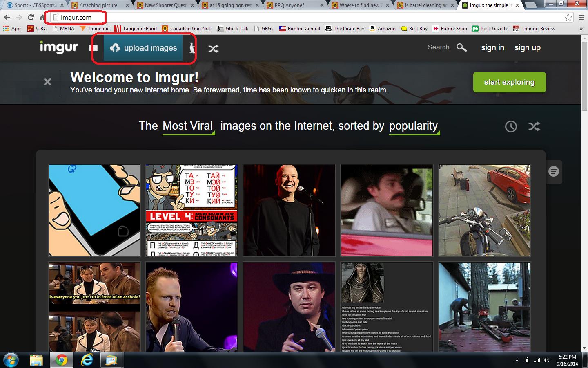Click the start exploring button
The width and height of the screenshot is (588, 368).
509,82
